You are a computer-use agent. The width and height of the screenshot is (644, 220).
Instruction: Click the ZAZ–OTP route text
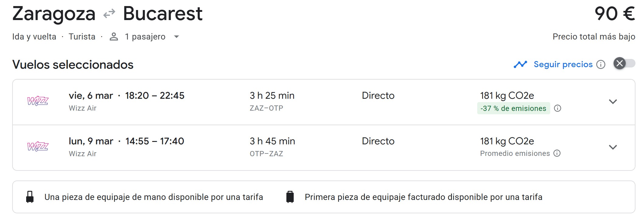[266, 108]
